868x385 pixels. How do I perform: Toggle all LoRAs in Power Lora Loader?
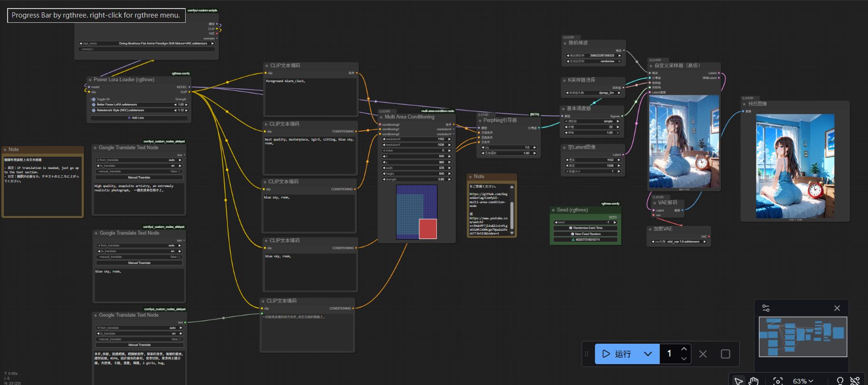tap(94, 99)
